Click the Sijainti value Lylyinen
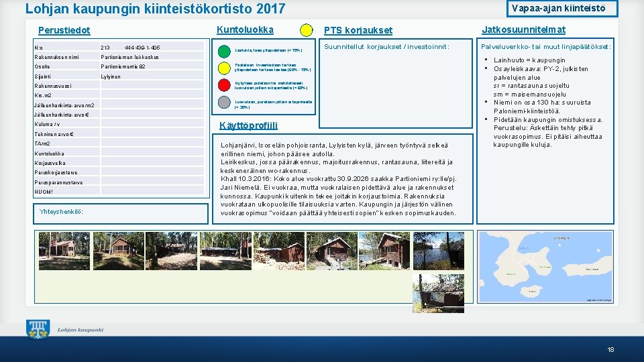Image resolution: width=644 pixels, height=362 pixels. tap(111, 76)
